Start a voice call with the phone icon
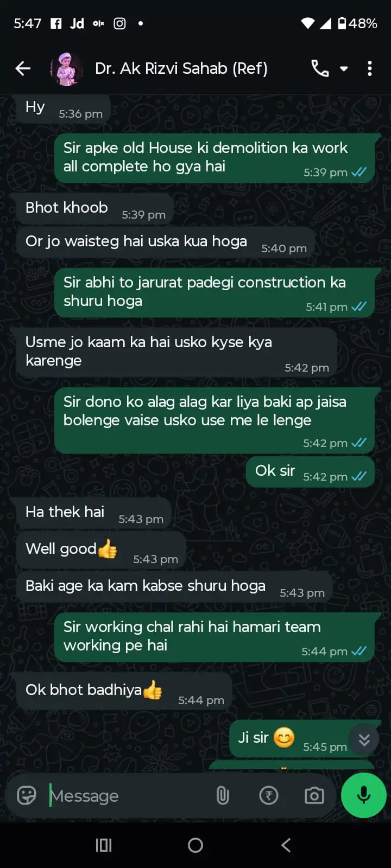 [x=320, y=68]
